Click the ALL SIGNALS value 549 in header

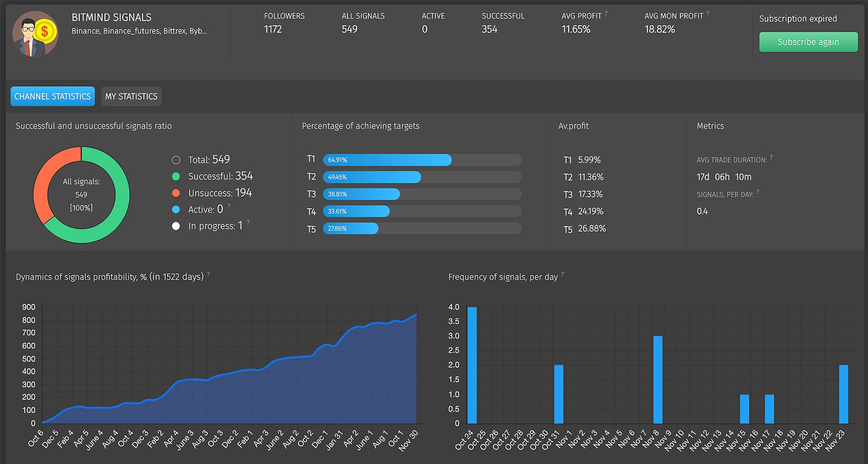[x=349, y=29]
